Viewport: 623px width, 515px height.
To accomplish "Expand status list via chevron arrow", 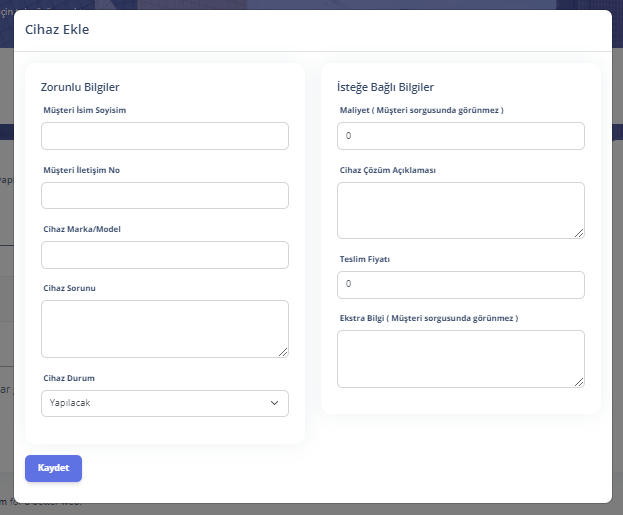I will pos(274,403).
